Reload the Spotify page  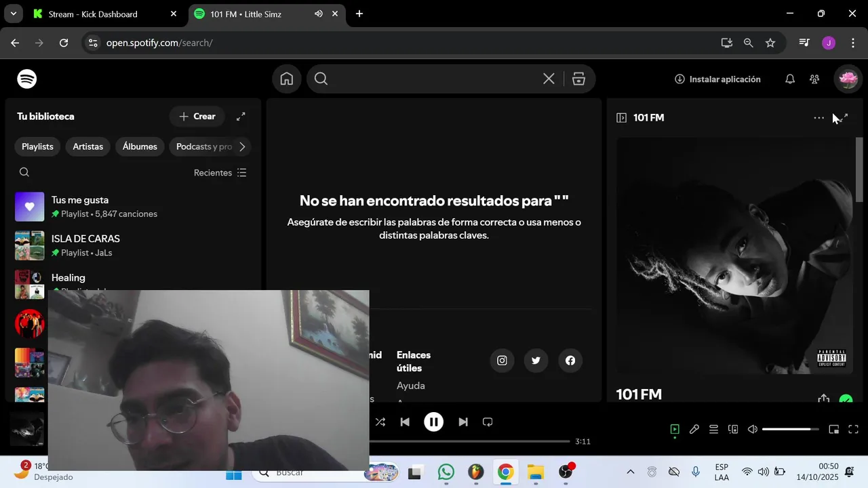(64, 43)
